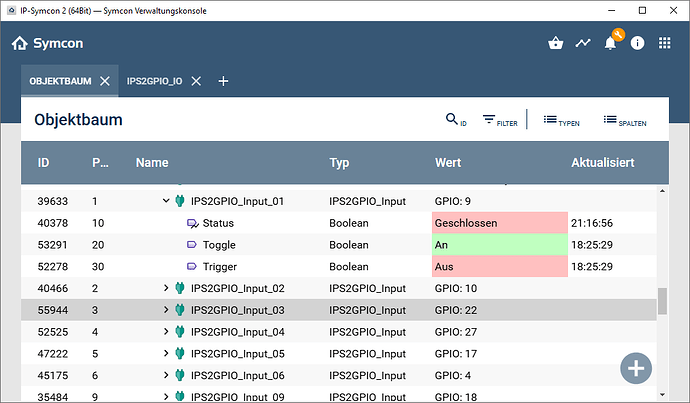Sort by the Aktualisiert column header

[x=602, y=163]
